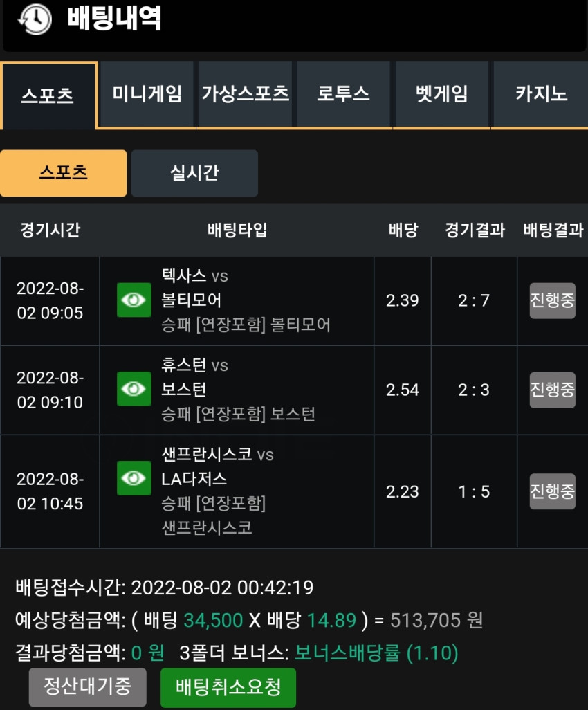Switch to the 미니게임 tab

147,94
